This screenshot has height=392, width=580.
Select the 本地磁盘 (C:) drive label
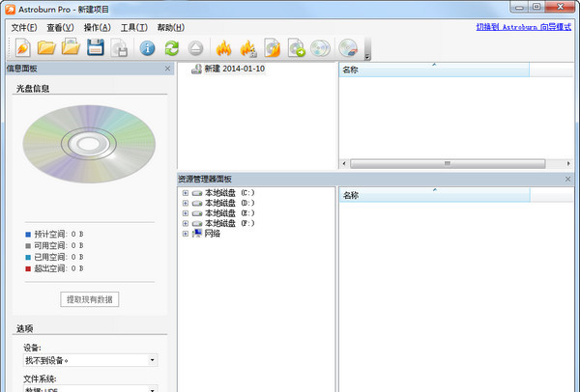pyautogui.click(x=230, y=193)
